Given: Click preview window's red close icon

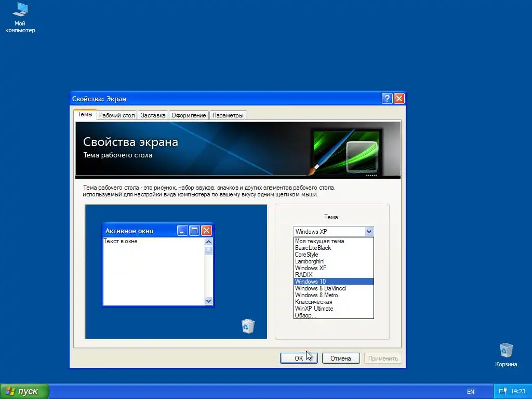Looking at the screenshot, I should (206, 231).
